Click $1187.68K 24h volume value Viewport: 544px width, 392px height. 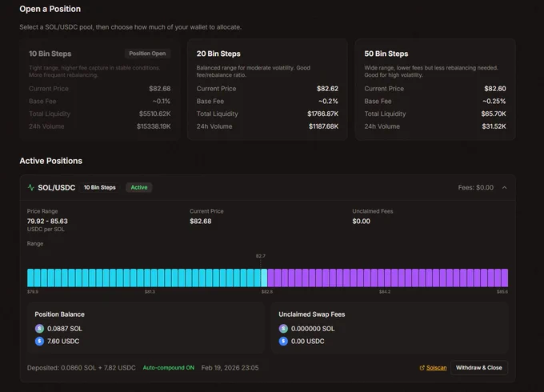click(x=323, y=126)
